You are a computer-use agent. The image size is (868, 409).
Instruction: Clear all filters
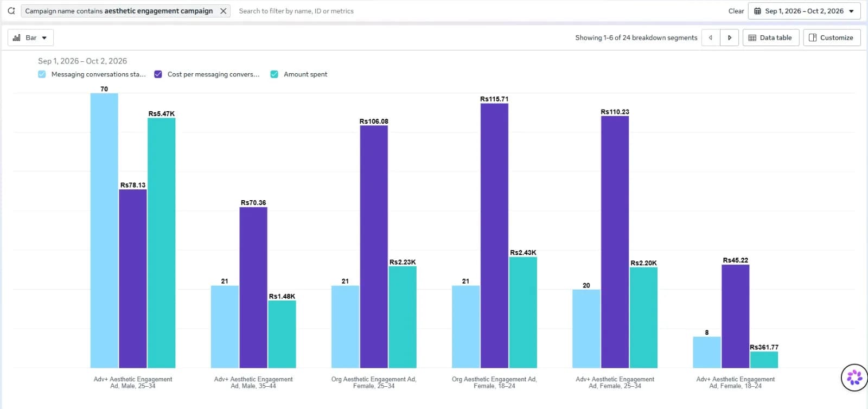click(x=736, y=11)
